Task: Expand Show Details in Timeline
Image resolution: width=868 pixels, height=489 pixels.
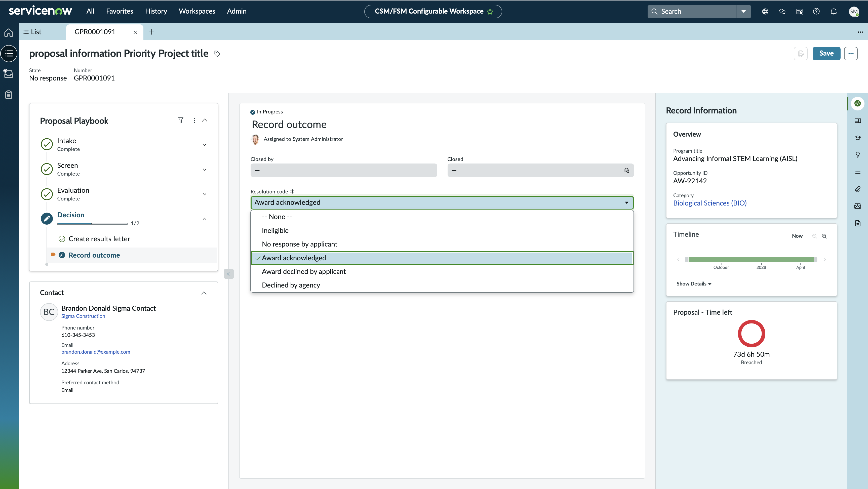Action: point(694,283)
